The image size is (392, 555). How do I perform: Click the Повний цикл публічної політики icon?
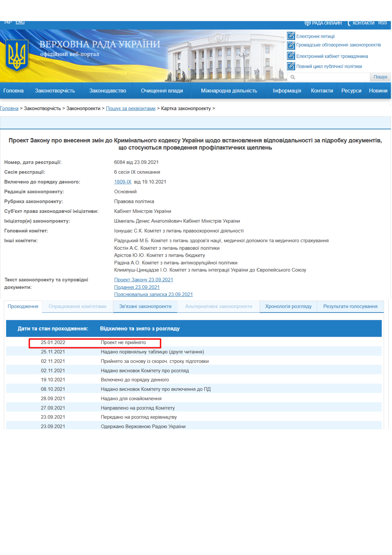point(291,66)
